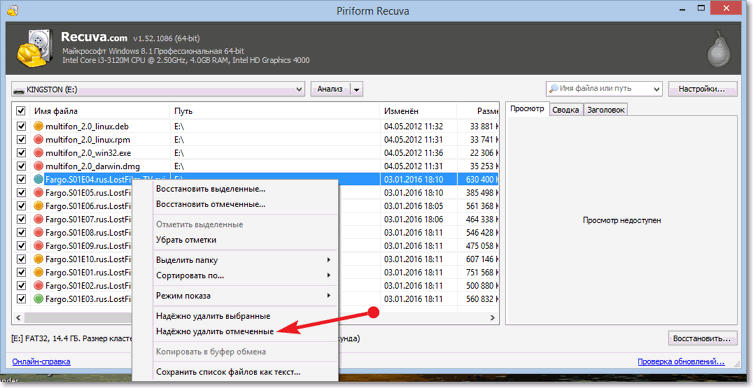
Task: Click red status dot of Fargo.S01E02
Action: click(x=38, y=286)
